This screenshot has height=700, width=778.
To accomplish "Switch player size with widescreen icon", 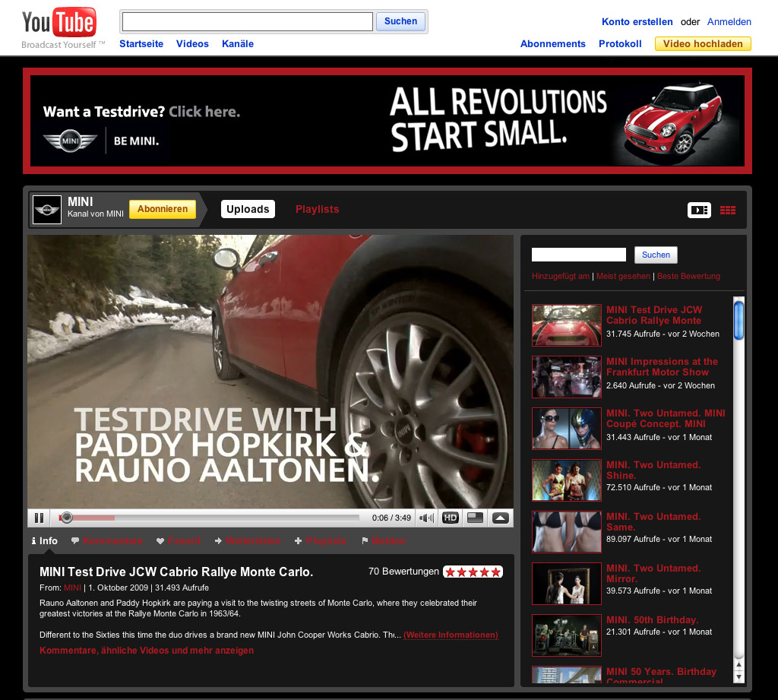I will (x=476, y=518).
